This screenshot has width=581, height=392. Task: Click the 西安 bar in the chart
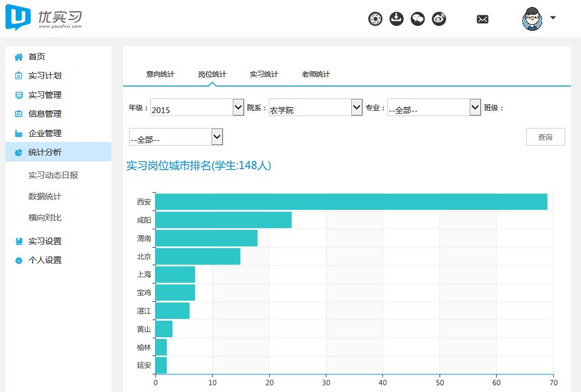pos(351,202)
